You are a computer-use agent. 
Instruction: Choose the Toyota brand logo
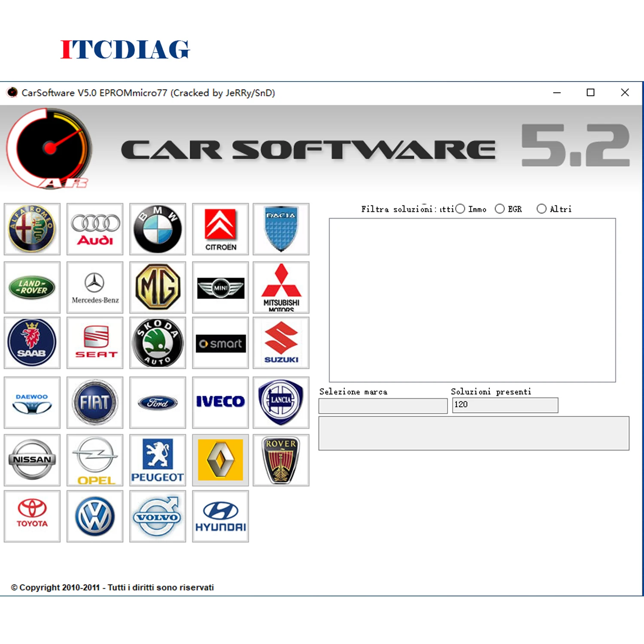(x=32, y=516)
